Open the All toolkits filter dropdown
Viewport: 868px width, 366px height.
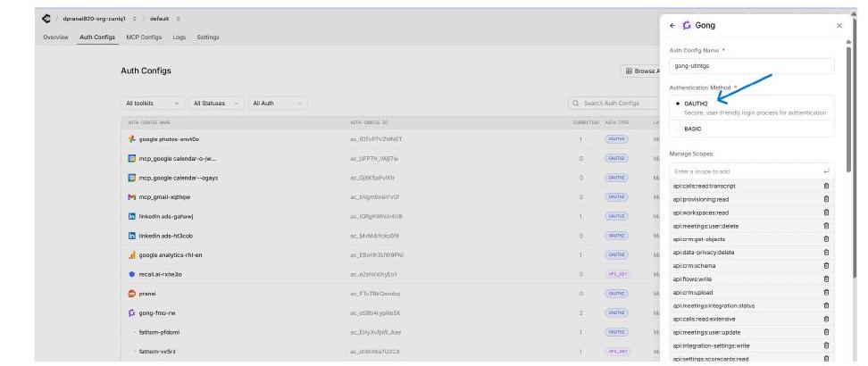coord(153,104)
